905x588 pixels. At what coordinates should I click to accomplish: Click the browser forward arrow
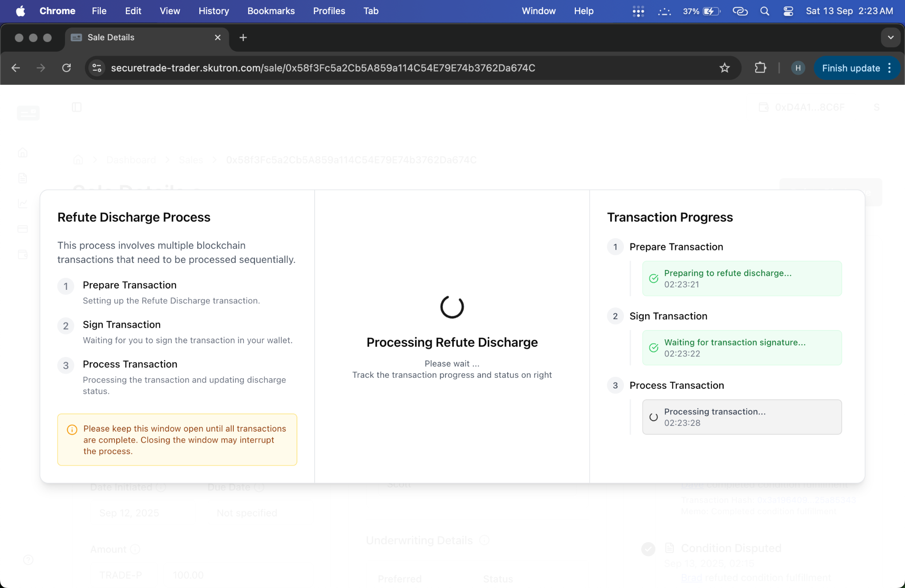(x=41, y=68)
